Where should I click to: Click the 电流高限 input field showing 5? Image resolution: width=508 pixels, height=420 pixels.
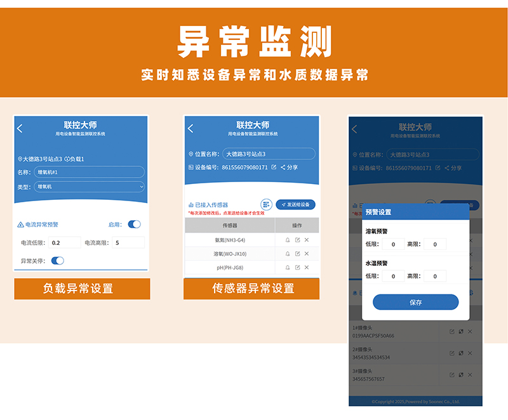pos(128,242)
